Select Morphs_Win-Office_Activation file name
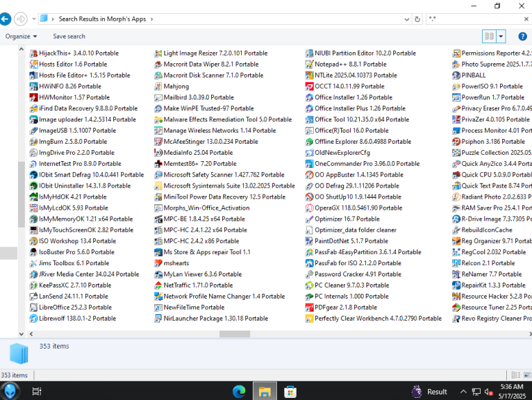532x400 pixels. (206, 208)
